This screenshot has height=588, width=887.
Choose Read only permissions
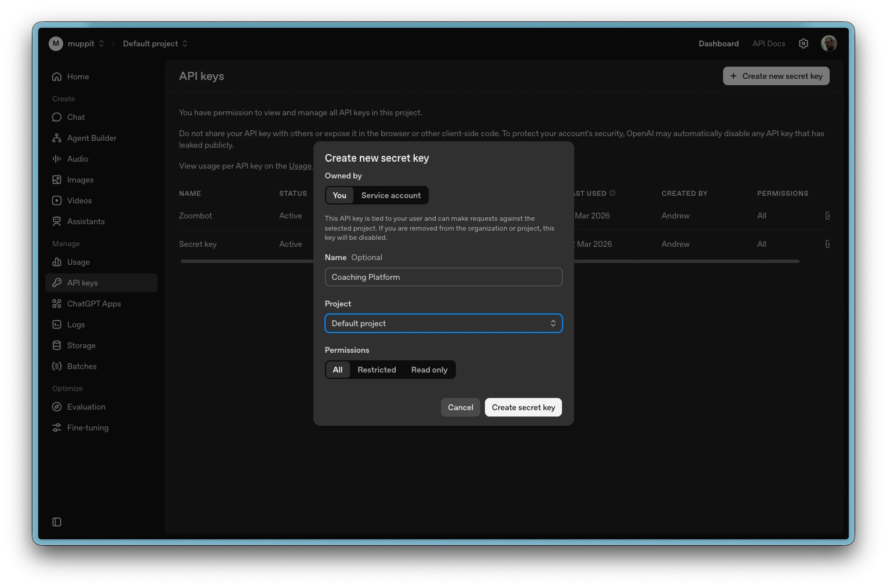point(429,370)
